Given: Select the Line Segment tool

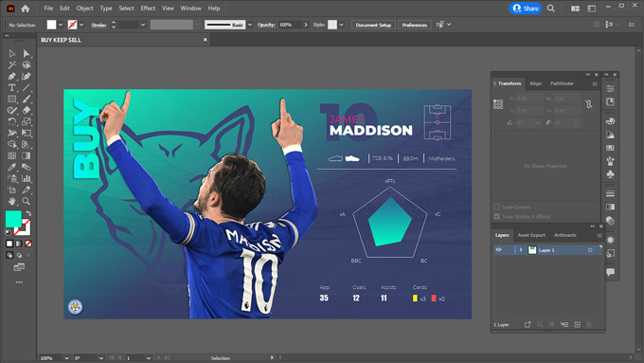Looking at the screenshot, I should (27, 87).
